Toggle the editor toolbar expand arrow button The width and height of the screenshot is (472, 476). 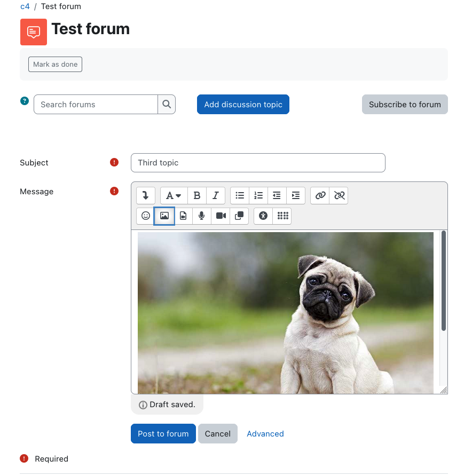pos(145,195)
